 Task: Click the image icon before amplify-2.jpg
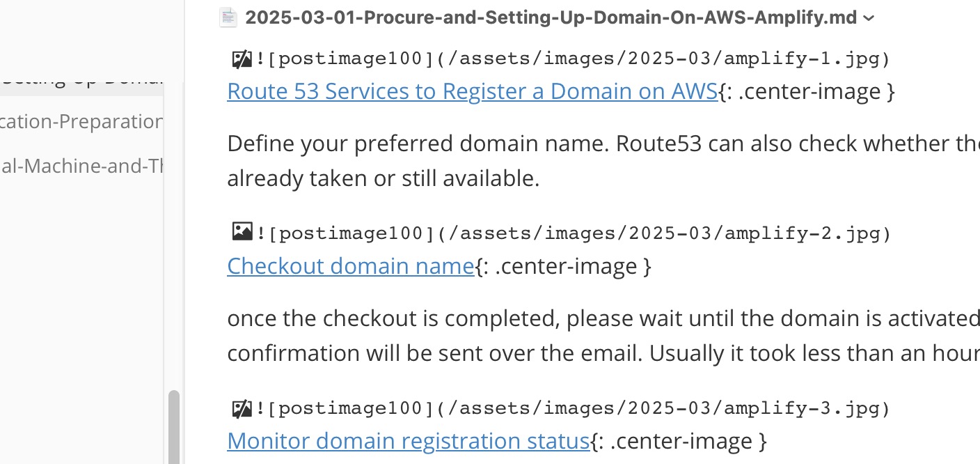[x=242, y=232]
